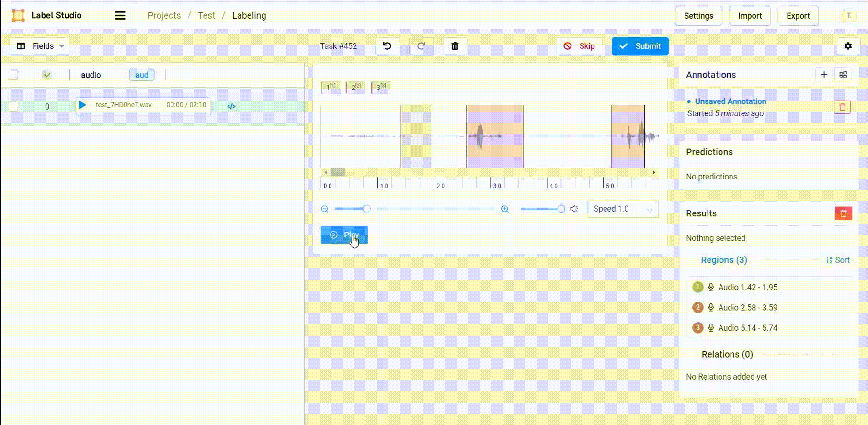Select label 2 tag
Image resolution: width=868 pixels, height=425 pixels.
[355, 87]
